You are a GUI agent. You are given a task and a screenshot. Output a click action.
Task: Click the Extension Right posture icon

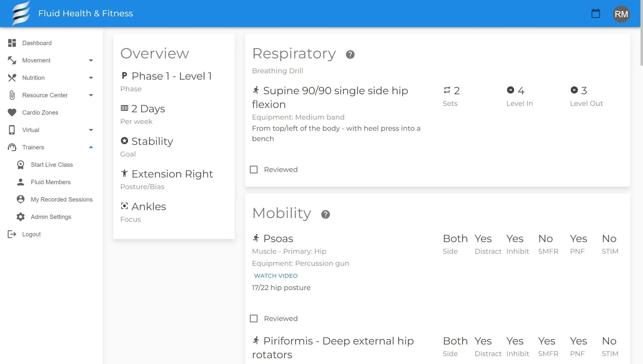tap(124, 173)
